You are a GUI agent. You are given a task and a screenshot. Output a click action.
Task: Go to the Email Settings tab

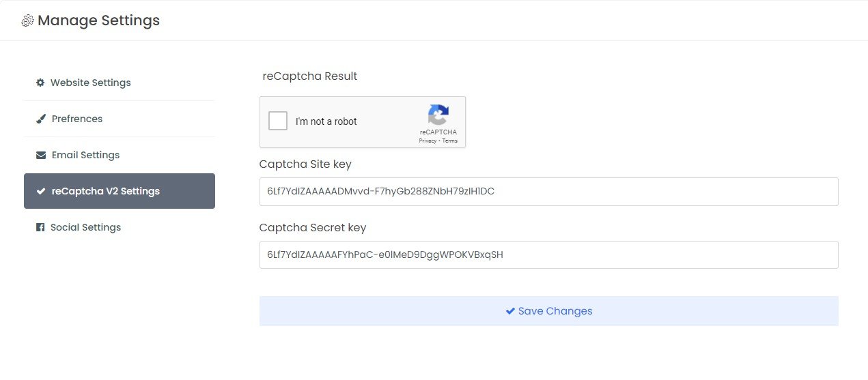(x=85, y=155)
